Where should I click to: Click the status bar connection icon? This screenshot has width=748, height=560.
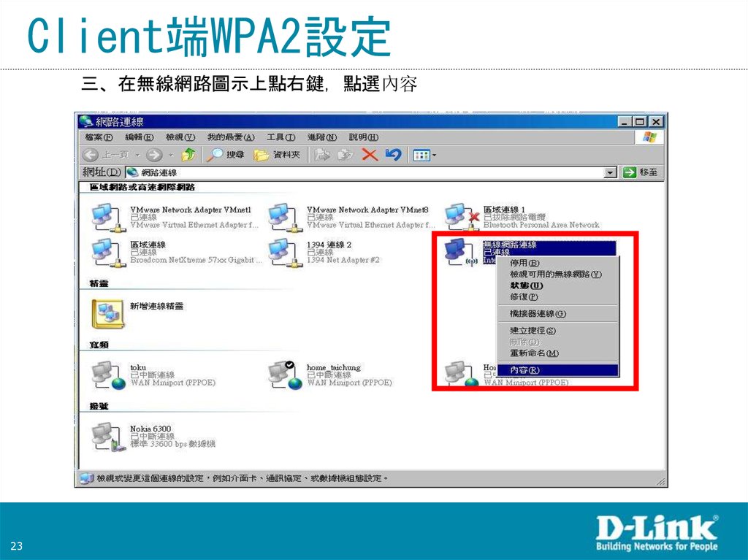point(87,478)
